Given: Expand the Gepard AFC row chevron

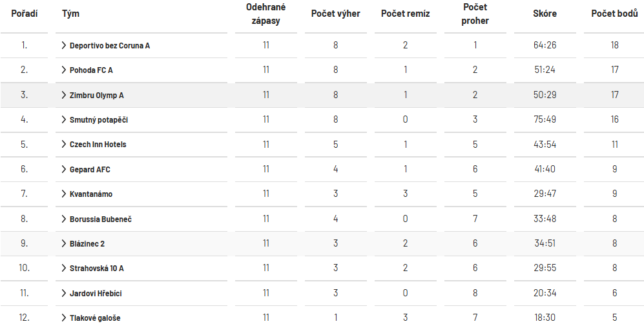Looking at the screenshot, I should click(64, 169).
